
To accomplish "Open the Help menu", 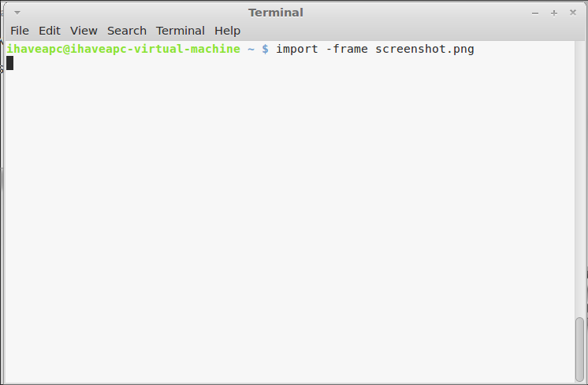I will tap(227, 31).
